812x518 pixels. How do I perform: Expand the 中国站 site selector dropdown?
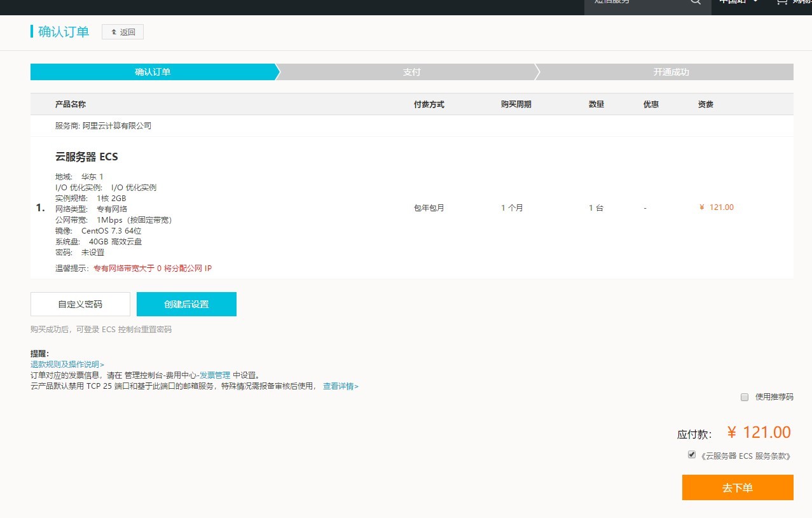pos(738,2)
